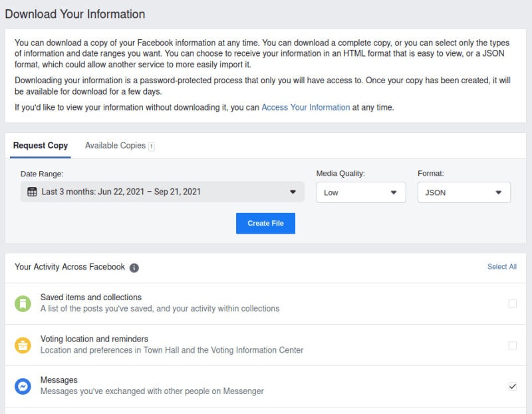
Task: Open the Format dropdown showing JSON
Action: click(x=464, y=192)
